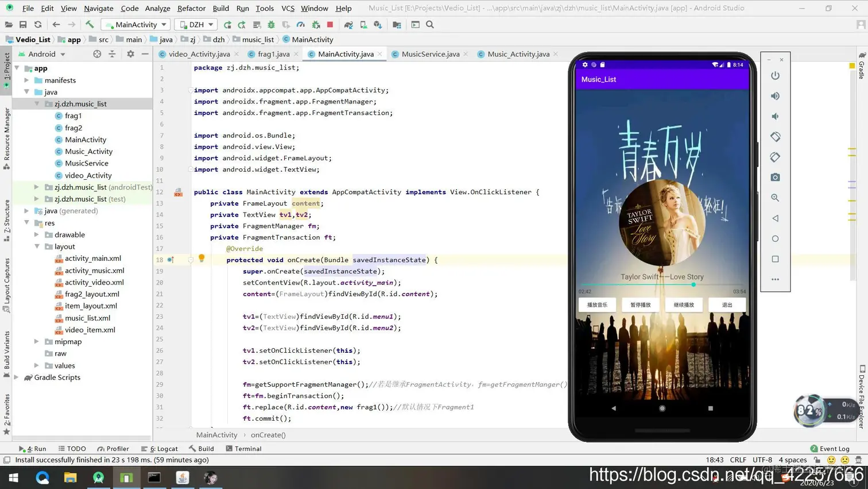Select MusicService class in project tree
The height and width of the screenshot is (489, 868).
tap(86, 163)
